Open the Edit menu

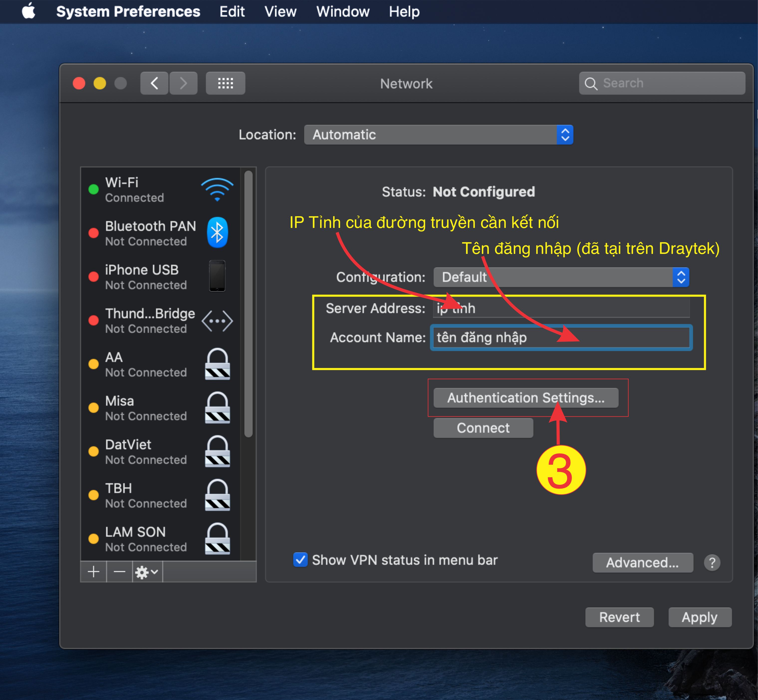pyautogui.click(x=232, y=12)
